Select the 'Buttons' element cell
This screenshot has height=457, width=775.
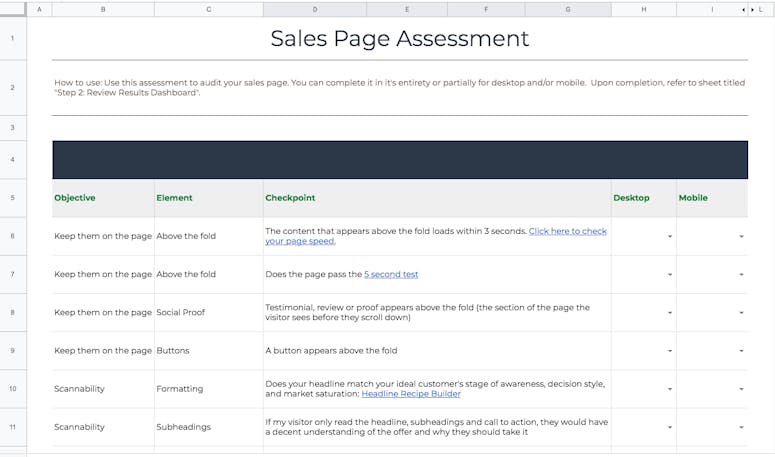(x=209, y=351)
